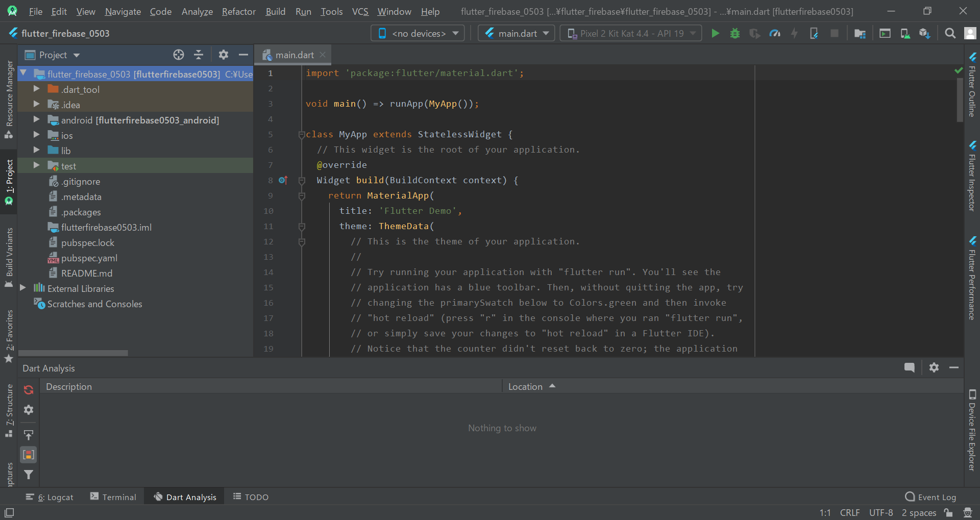Open the main.dart run configuration dropdown

516,33
